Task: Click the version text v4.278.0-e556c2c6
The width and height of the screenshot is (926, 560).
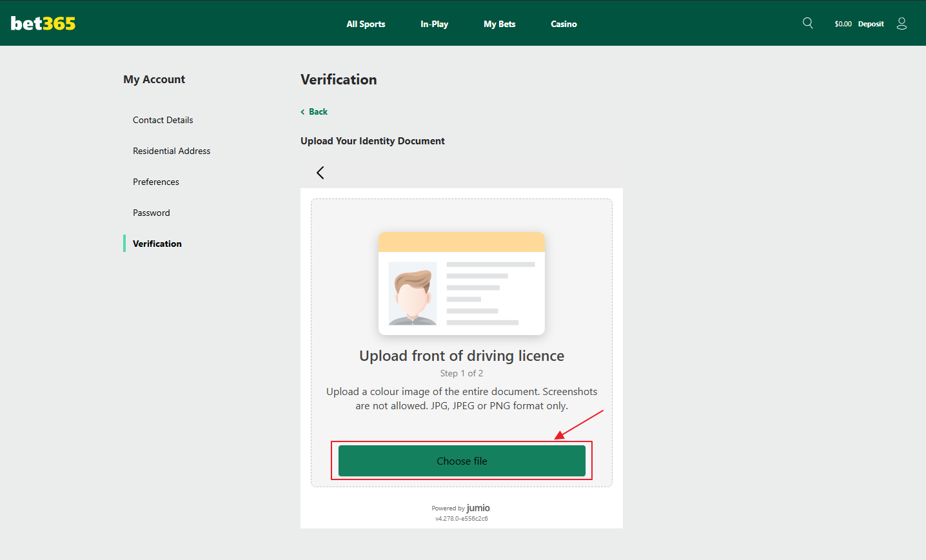Action: pos(462,518)
